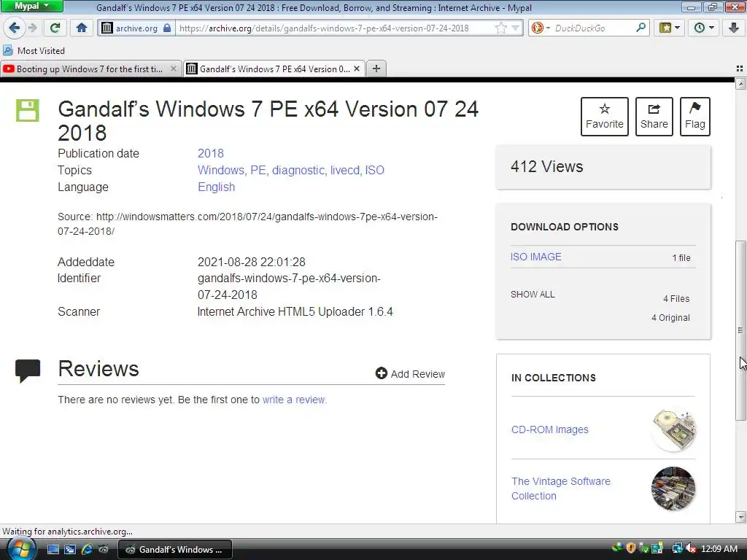The height and width of the screenshot is (560, 747).
Task: Open the Windows Start orb
Action: [x=20, y=548]
